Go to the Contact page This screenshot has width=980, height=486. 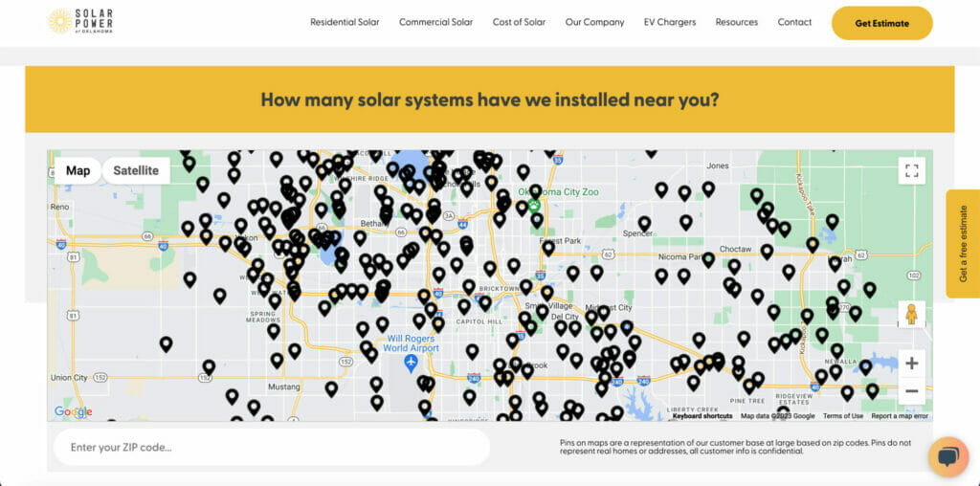(x=794, y=22)
